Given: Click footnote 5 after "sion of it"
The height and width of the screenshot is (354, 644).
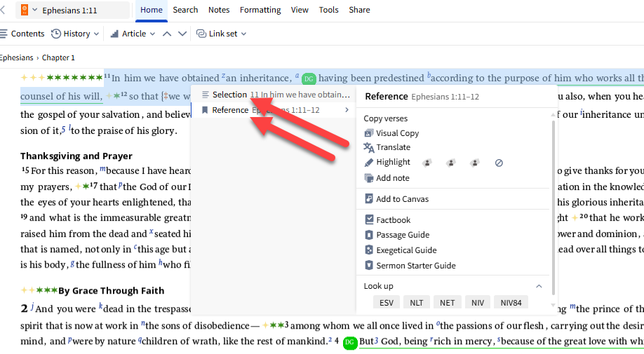Looking at the screenshot, I should click(x=64, y=130).
